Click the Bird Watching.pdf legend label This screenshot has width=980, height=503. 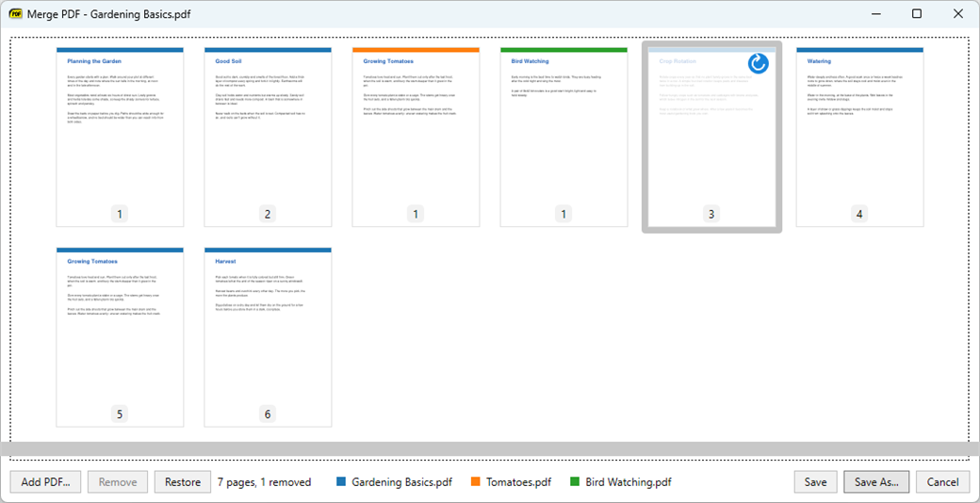pos(629,481)
